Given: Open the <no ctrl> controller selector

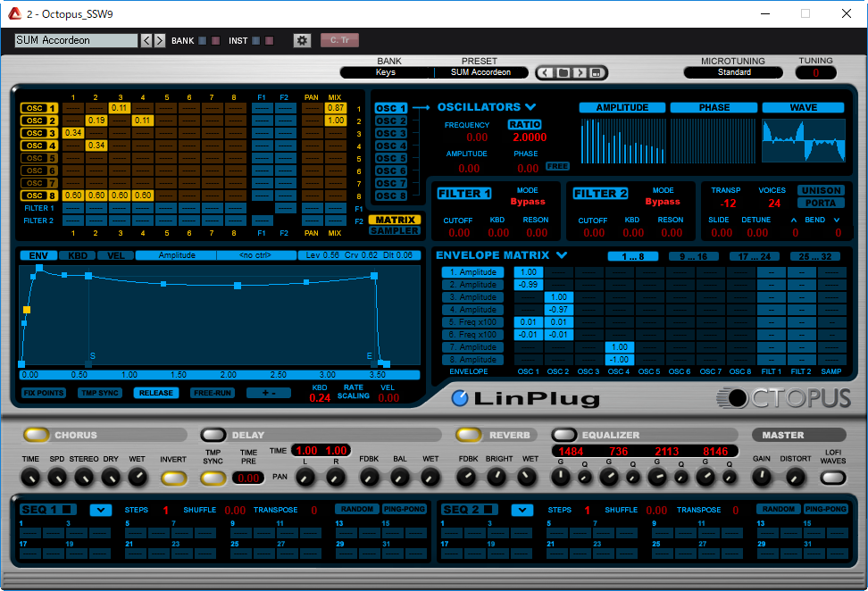Looking at the screenshot, I should point(256,255).
